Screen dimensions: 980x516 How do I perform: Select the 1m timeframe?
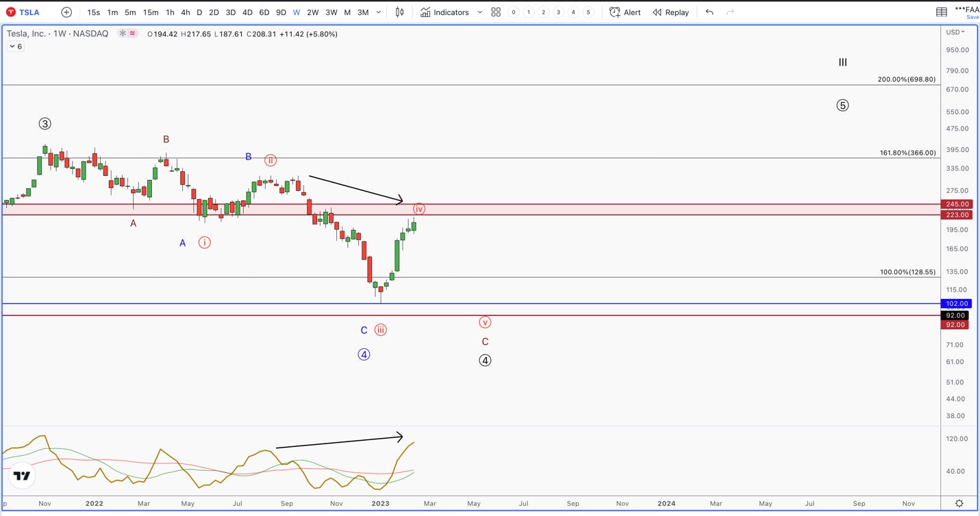pyautogui.click(x=112, y=12)
